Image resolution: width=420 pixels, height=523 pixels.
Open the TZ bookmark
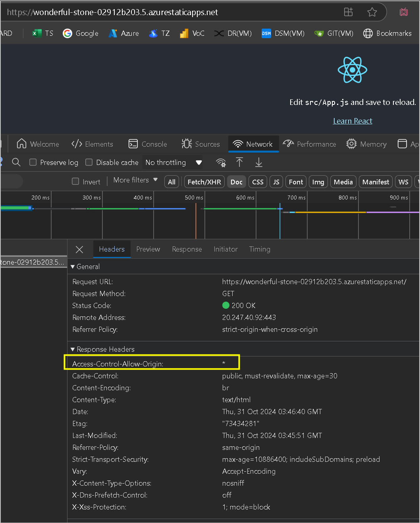pyautogui.click(x=159, y=33)
